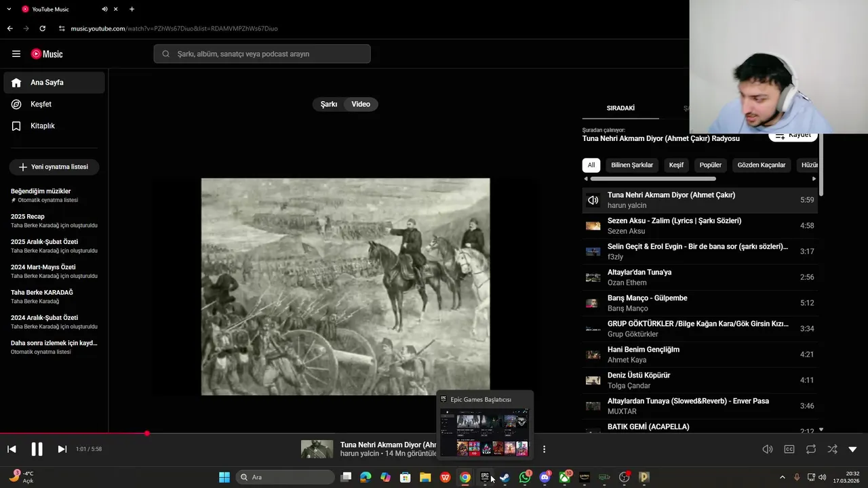Image resolution: width=868 pixels, height=488 pixels.
Task: Open the player three-dot menu
Action: click(544, 449)
